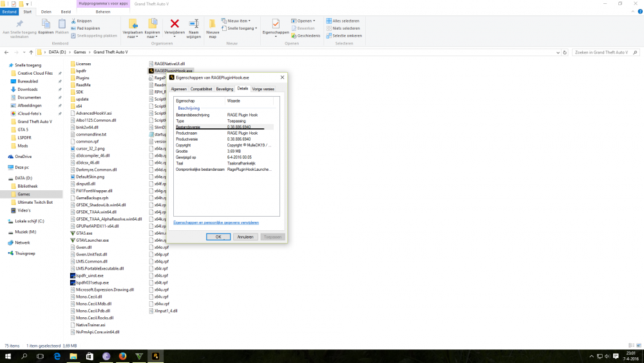Open Nieuw item dropdown
Screen dimensions: 644x363
point(236,21)
